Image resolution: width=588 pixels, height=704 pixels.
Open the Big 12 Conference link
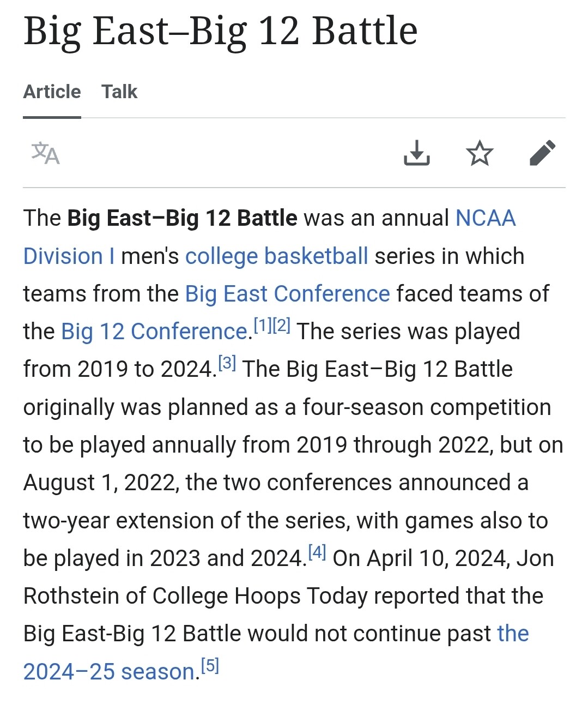pyautogui.click(x=155, y=331)
